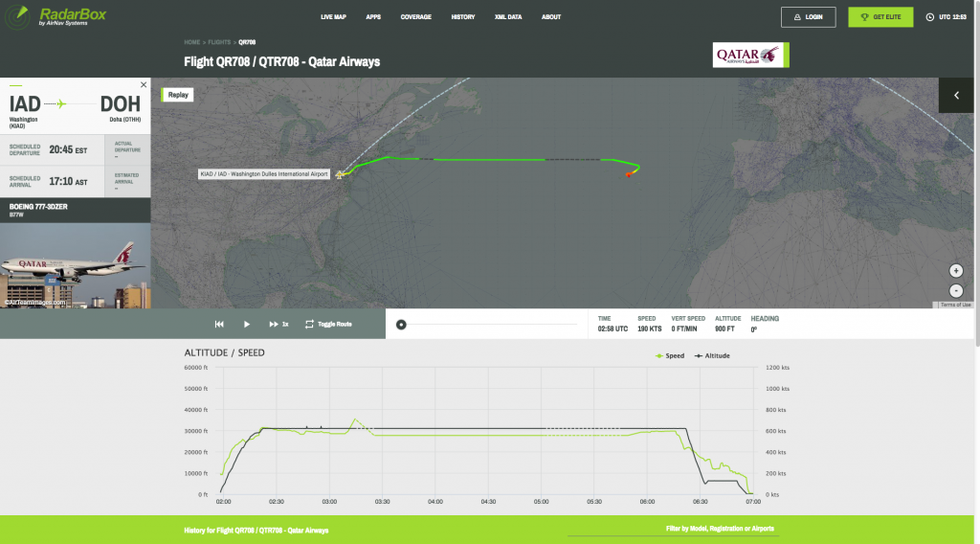The width and height of the screenshot is (980, 544).
Task: Click the IAD origin airport code
Action: (x=25, y=103)
